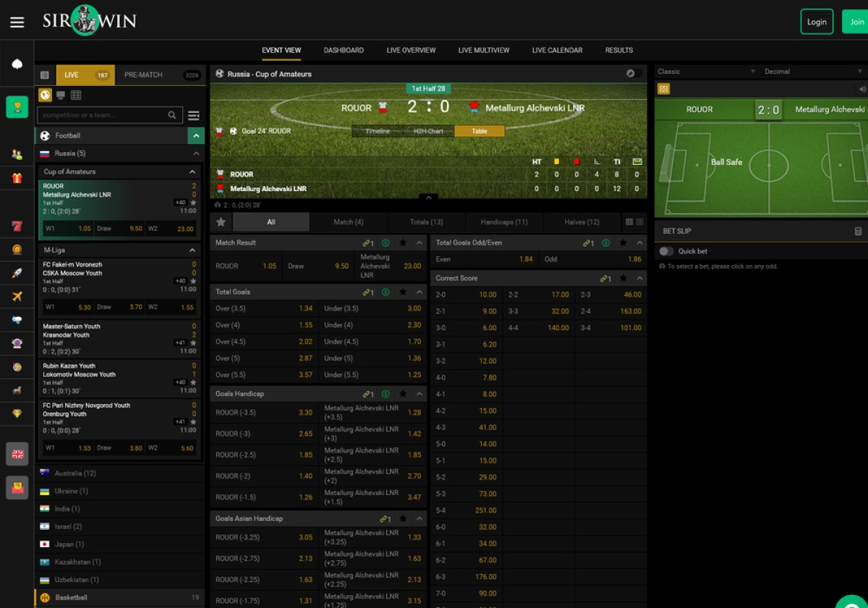Show the H2H Chart view
Screen dimensions: 868x608
coord(428,132)
